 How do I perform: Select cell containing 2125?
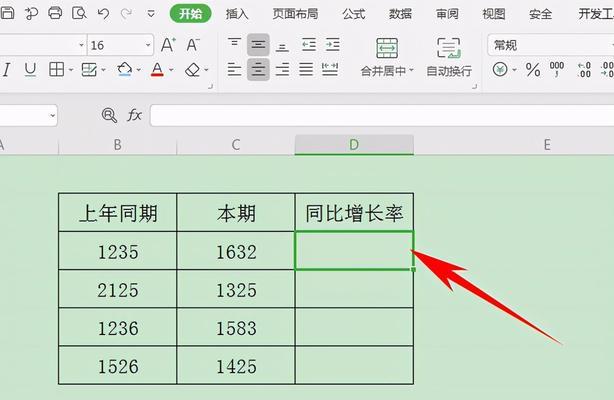(117, 289)
